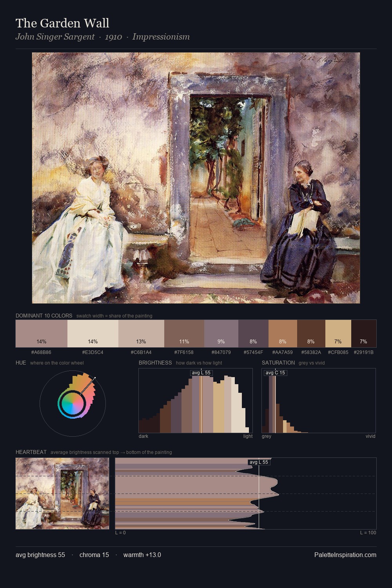This screenshot has height=588, width=392.
Task: Click the 'vivid' axis label under Saturation
Action: click(370, 436)
